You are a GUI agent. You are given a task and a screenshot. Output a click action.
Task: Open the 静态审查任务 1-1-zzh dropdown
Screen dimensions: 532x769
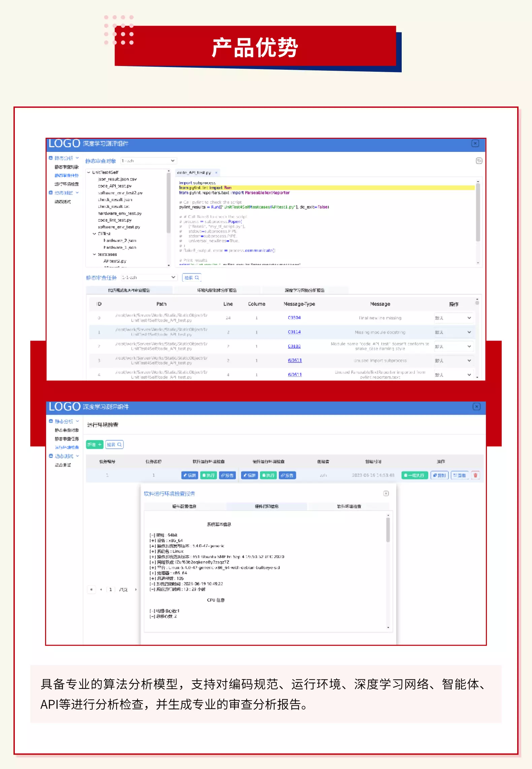148,278
